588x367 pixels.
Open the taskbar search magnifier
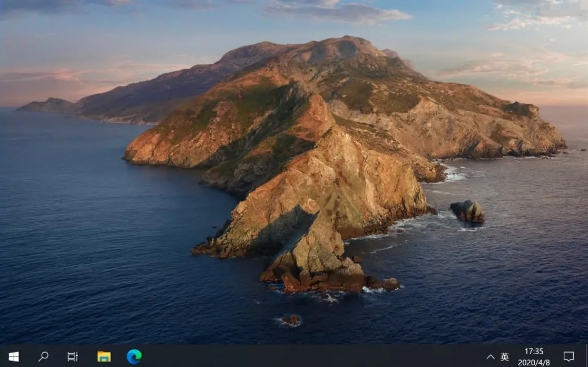coord(43,357)
